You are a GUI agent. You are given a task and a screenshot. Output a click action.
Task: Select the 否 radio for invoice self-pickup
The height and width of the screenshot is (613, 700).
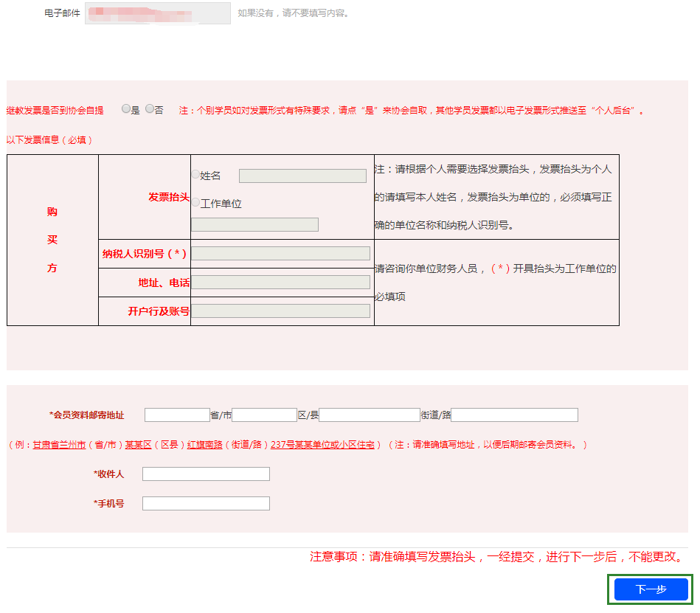click(x=150, y=109)
